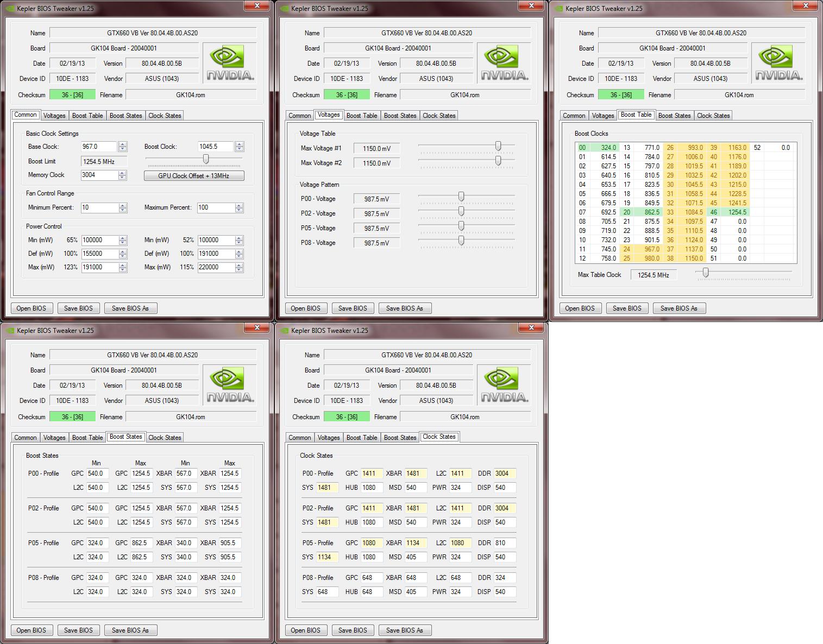Screen dimensions: 823x644
Task: Click the Boost Clock slider handle under Boost Clock
Action: [206, 159]
